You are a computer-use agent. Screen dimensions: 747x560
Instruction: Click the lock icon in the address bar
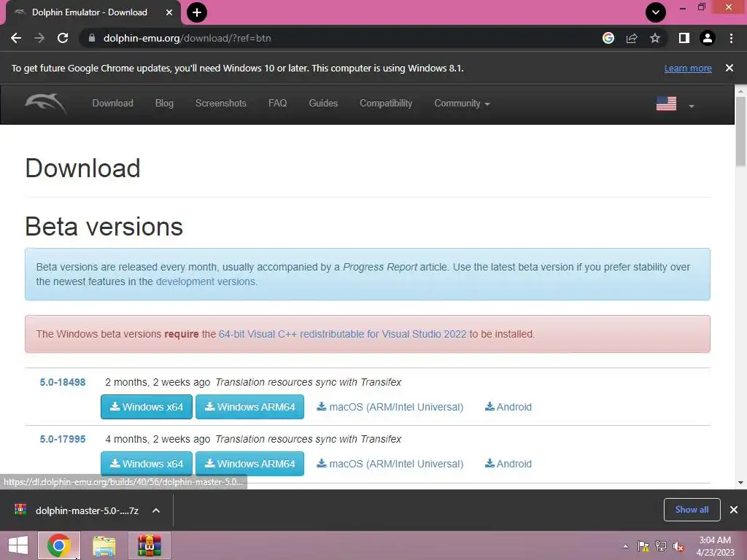(92, 38)
